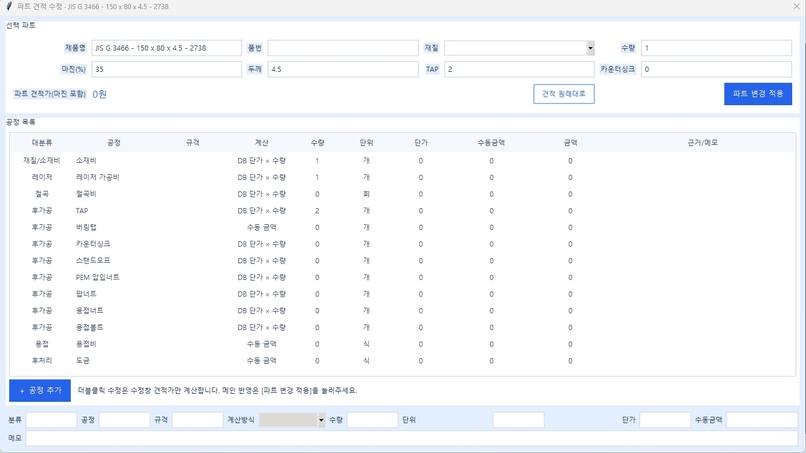The image size is (806, 453).
Task: Click the 금액 column header
Action: point(571,142)
